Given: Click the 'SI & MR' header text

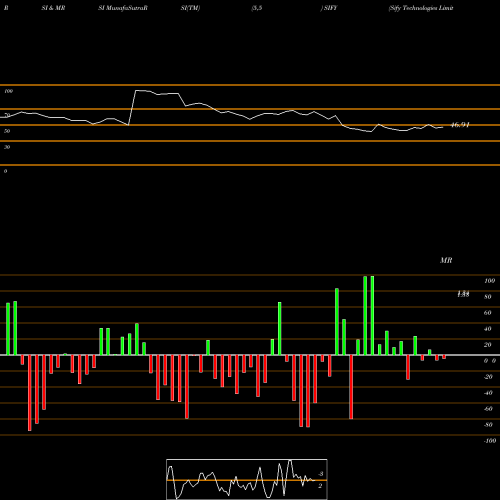Looking at the screenshot, I should point(53,8).
